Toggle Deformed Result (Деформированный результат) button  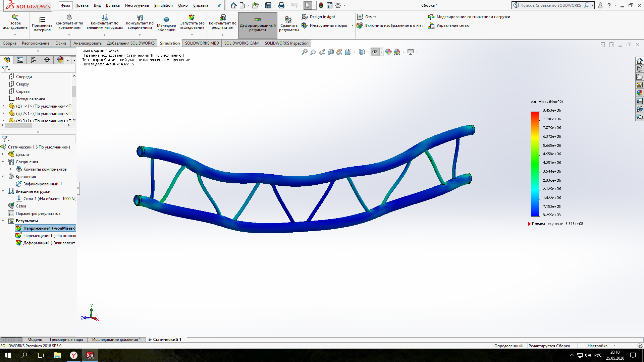[258, 25]
